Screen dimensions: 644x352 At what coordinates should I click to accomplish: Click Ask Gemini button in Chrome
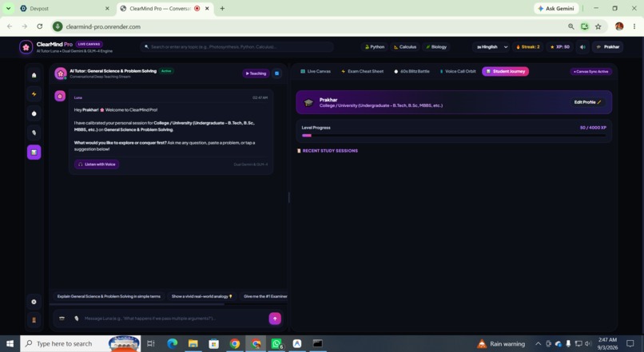pos(556,8)
